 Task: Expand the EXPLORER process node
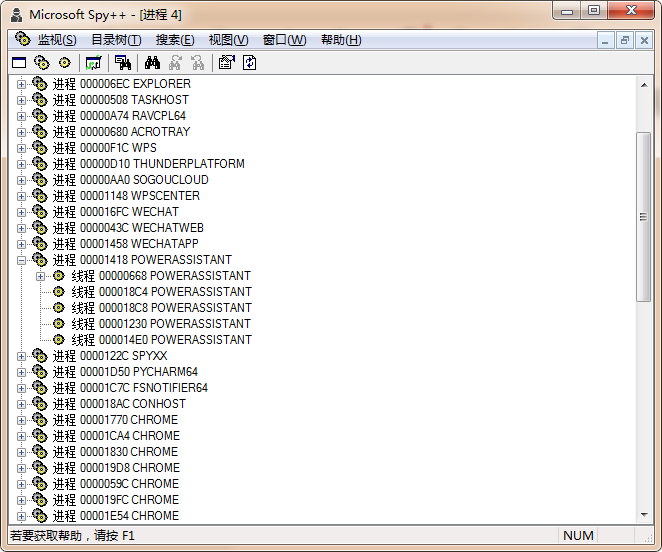point(21,84)
